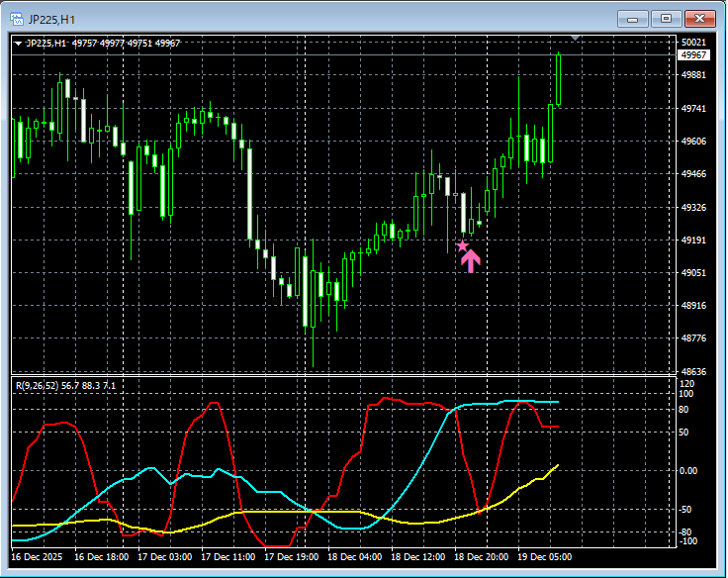Click the 49191 price axis label
The height and width of the screenshot is (578, 728).
coord(693,241)
